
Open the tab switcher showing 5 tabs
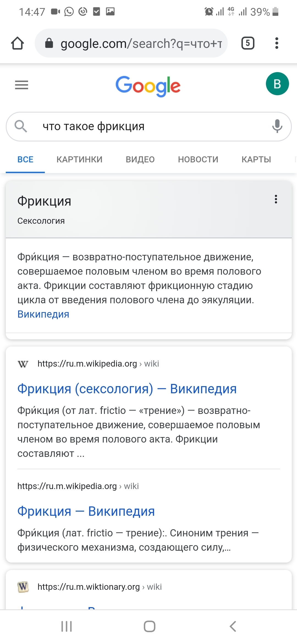click(x=248, y=43)
